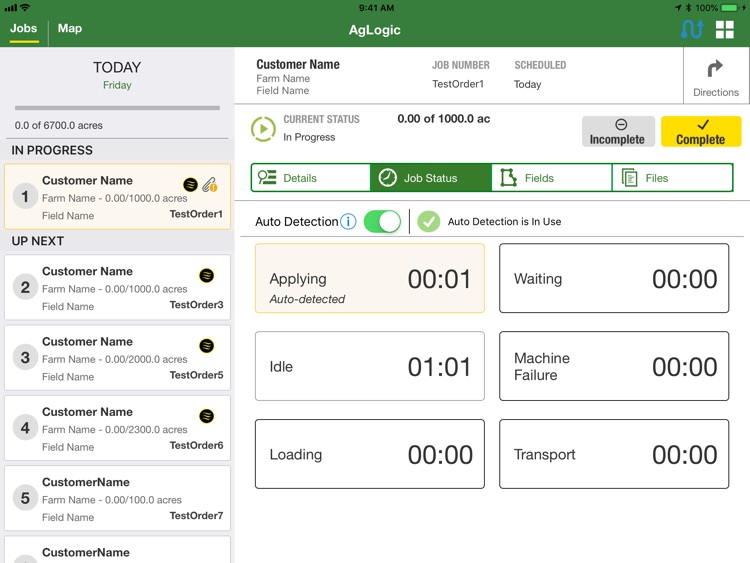Viewport: 750px width, 563px height.
Task: Click job number 5 circle badge
Action: click(x=25, y=498)
